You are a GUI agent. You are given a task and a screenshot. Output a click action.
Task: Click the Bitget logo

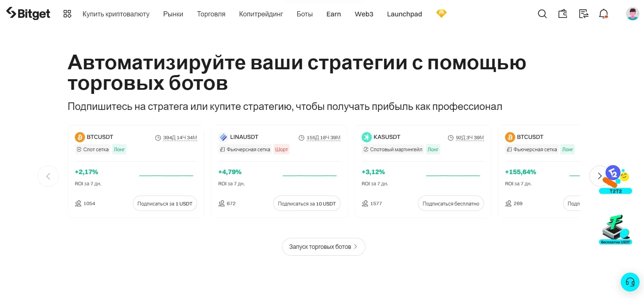(x=28, y=13)
